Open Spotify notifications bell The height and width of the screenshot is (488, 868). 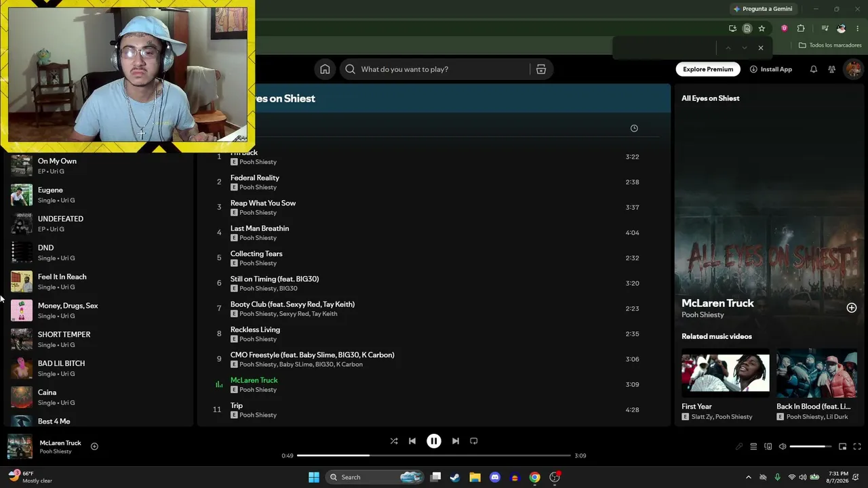tap(813, 69)
